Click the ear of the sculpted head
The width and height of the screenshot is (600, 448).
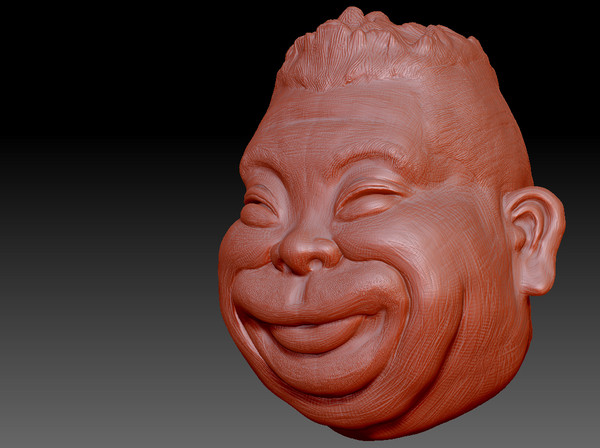click(534, 240)
